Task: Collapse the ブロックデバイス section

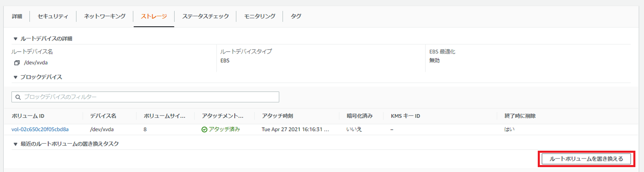Action: [x=16, y=77]
